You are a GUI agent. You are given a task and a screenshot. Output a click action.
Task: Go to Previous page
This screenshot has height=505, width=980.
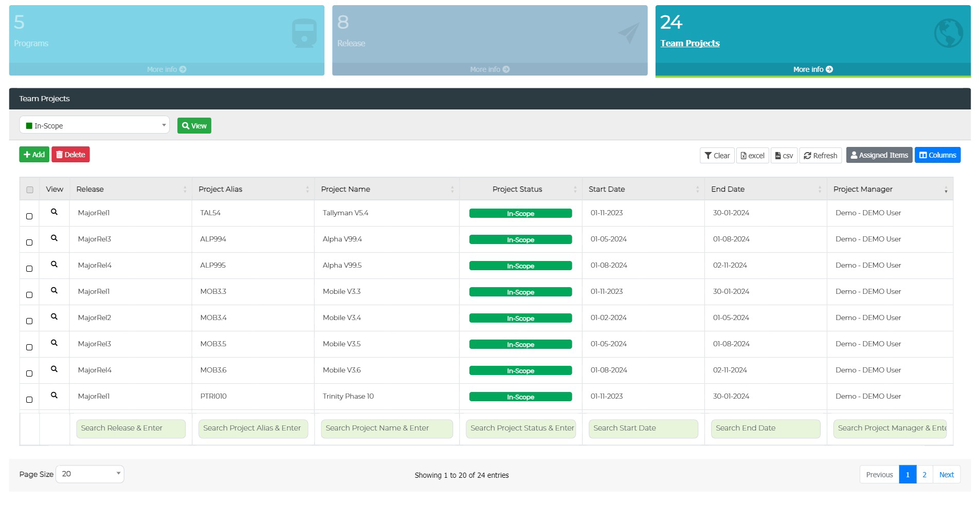point(879,475)
